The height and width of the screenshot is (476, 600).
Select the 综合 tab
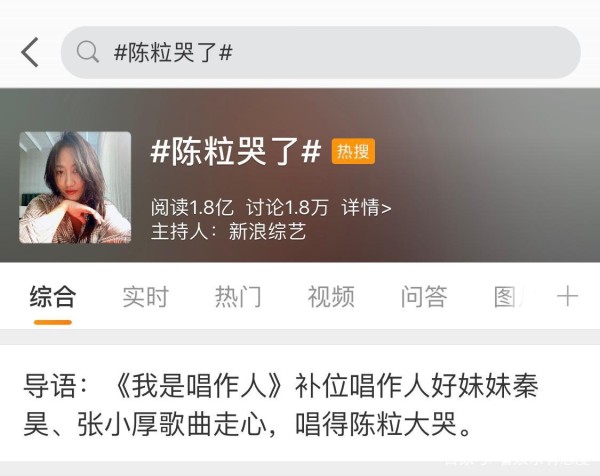click(53, 297)
